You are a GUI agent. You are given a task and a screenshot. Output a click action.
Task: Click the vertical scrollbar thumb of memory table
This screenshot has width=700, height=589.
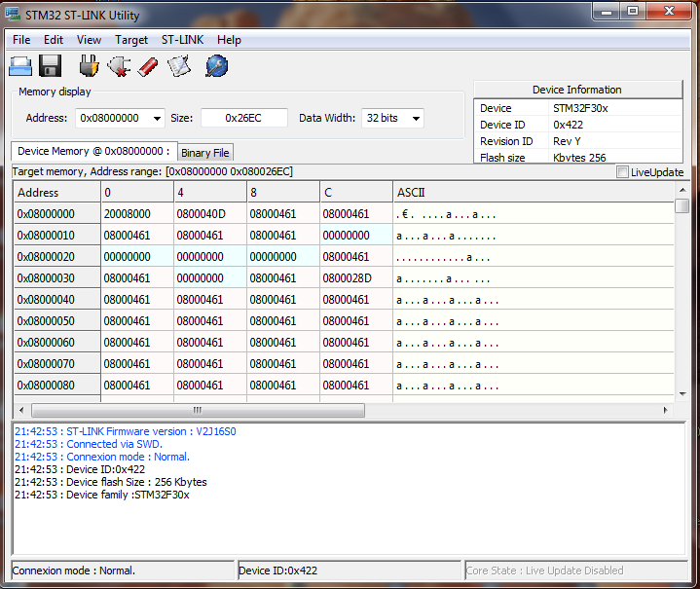click(x=682, y=205)
